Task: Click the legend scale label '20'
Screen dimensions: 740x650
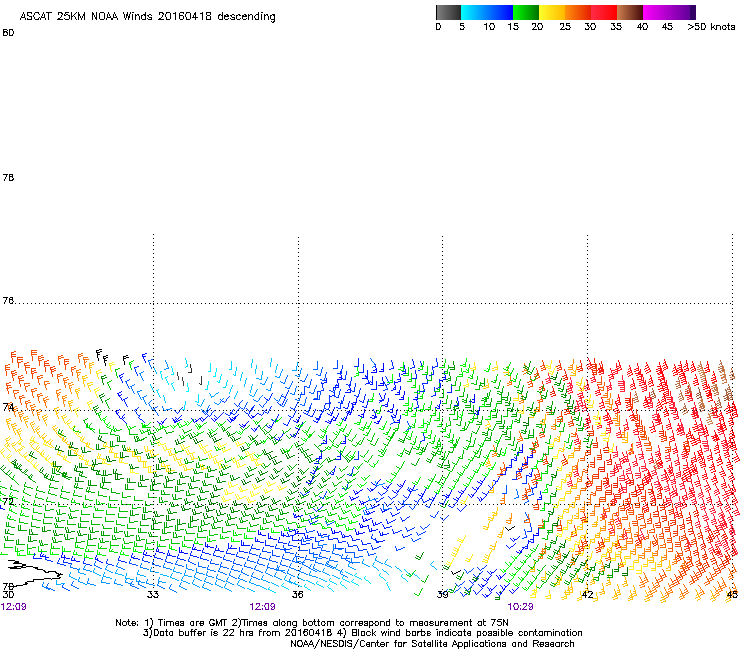Action: coord(537,27)
